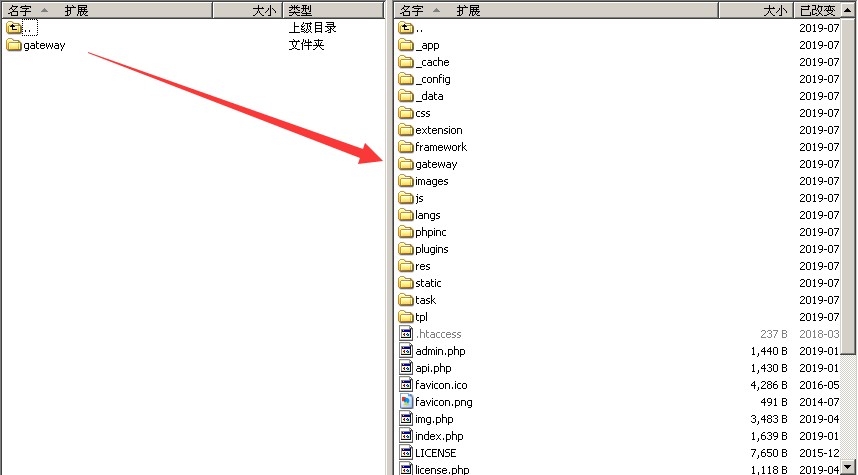Screen dimensions: 858x475
Task: Select the _config folder icon
Action: coord(405,79)
